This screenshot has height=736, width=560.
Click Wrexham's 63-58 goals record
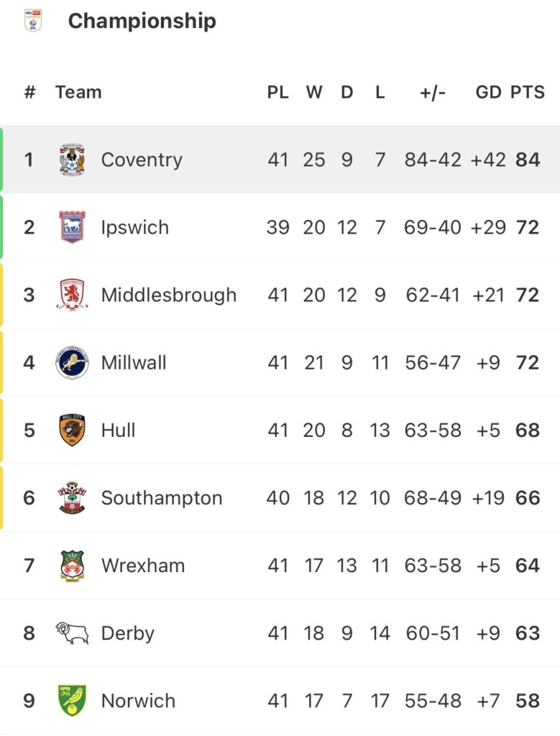click(x=433, y=566)
